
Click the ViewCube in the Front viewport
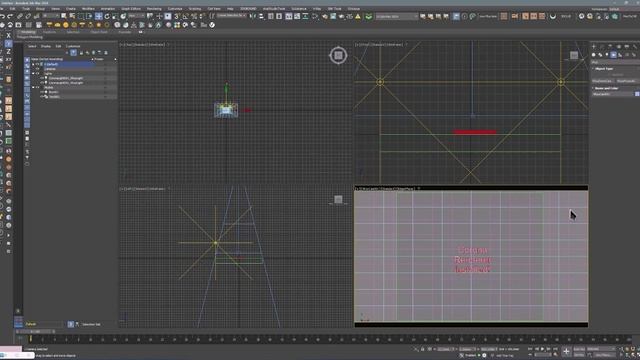pyautogui.click(x=574, y=55)
